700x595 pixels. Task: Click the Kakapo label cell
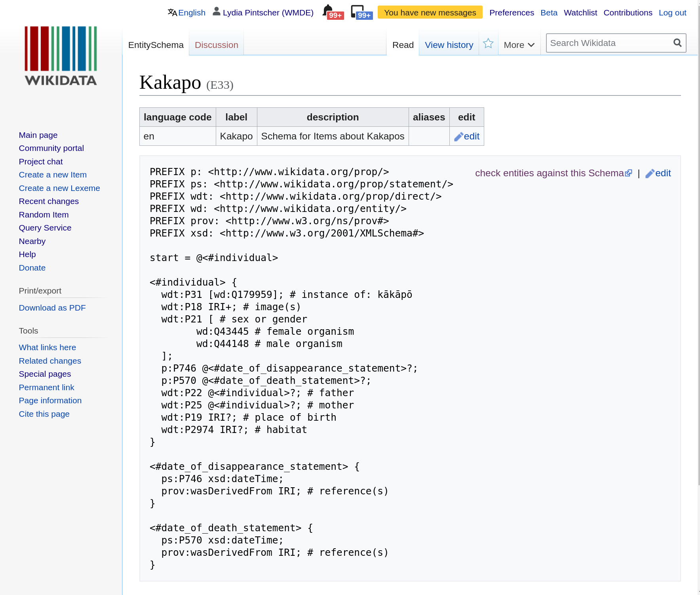click(x=236, y=136)
